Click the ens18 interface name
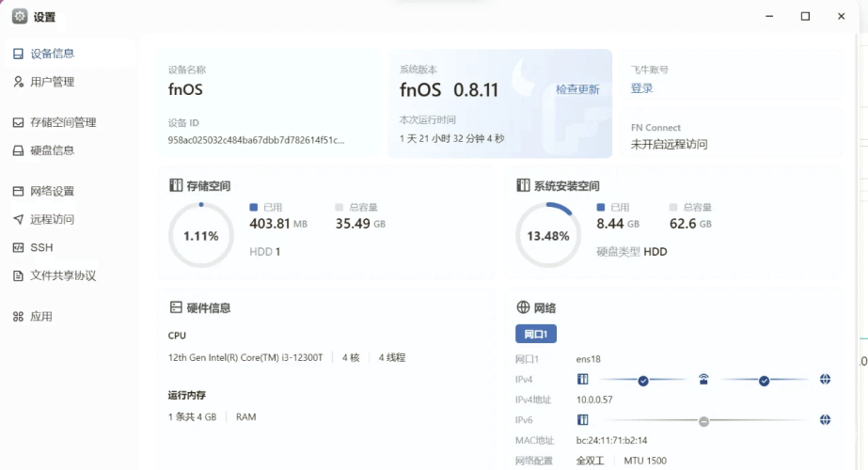 (x=588, y=359)
